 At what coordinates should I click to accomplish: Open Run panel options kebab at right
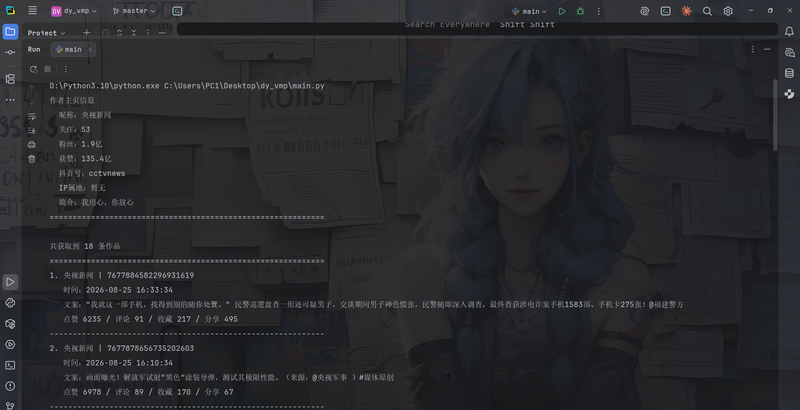[753, 49]
